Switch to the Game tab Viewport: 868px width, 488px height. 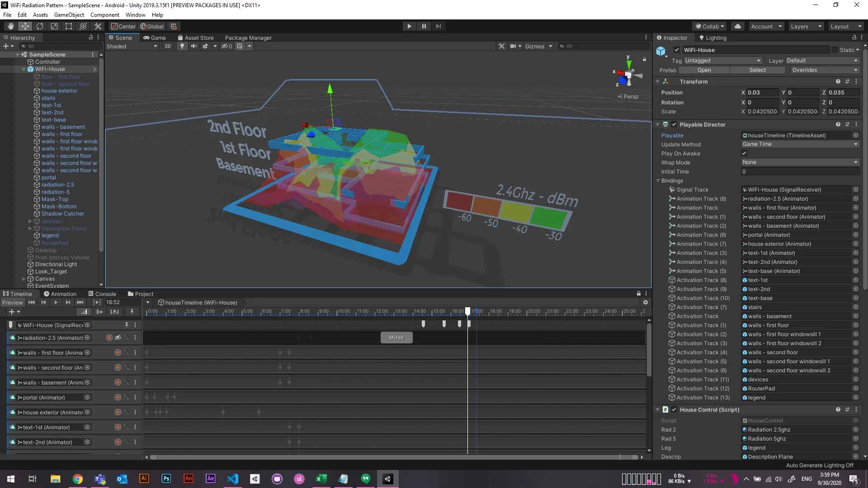(x=155, y=38)
